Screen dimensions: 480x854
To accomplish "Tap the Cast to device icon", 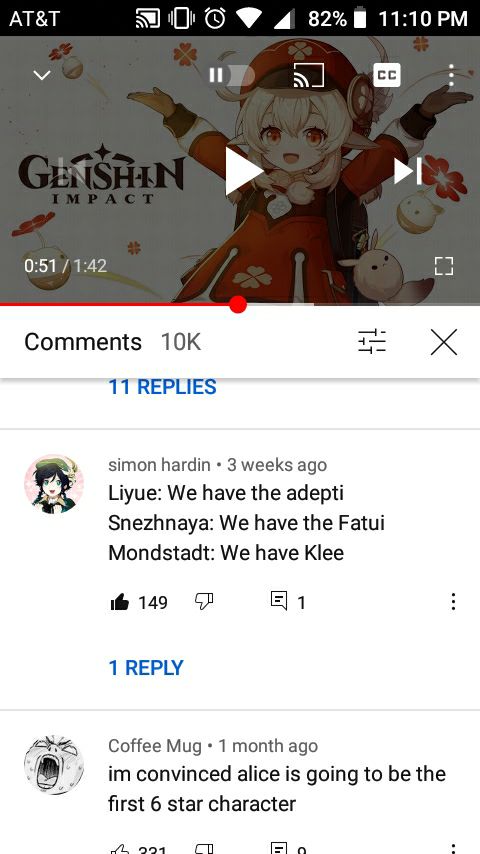I will pyautogui.click(x=308, y=75).
